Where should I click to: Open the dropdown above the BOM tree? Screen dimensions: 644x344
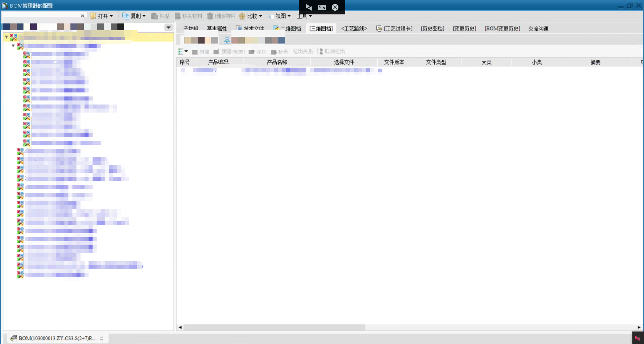168,27
